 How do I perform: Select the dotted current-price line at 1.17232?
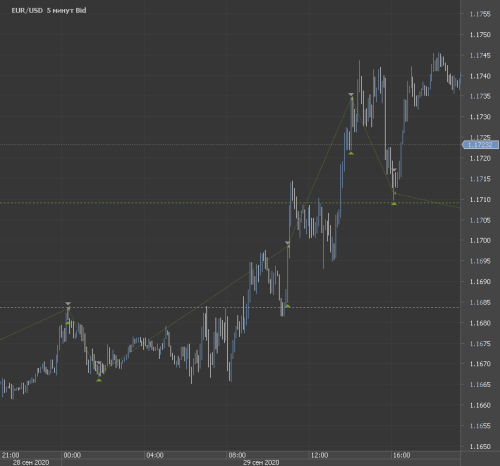[230, 145]
